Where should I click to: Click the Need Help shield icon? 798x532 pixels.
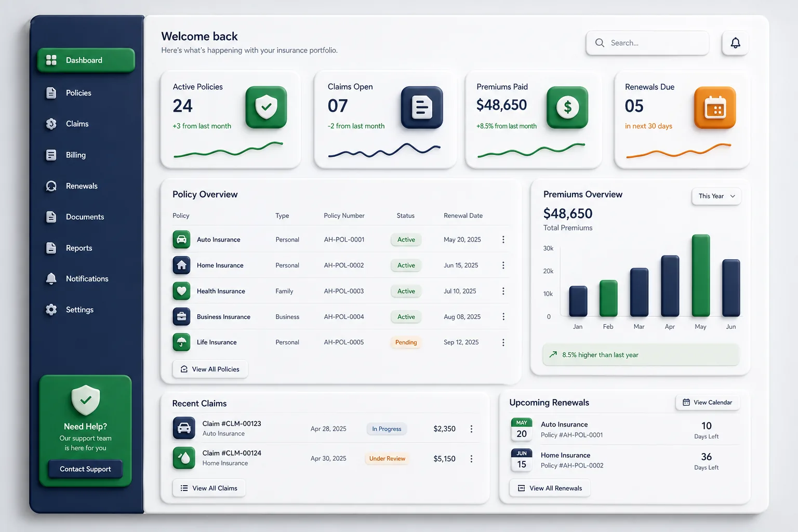pos(86,400)
